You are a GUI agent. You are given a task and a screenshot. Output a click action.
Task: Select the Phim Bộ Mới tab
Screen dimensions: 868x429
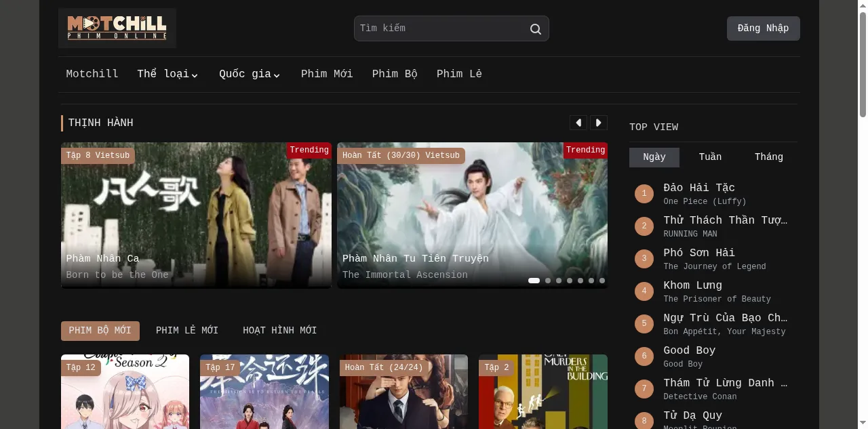[x=100, y=331]
